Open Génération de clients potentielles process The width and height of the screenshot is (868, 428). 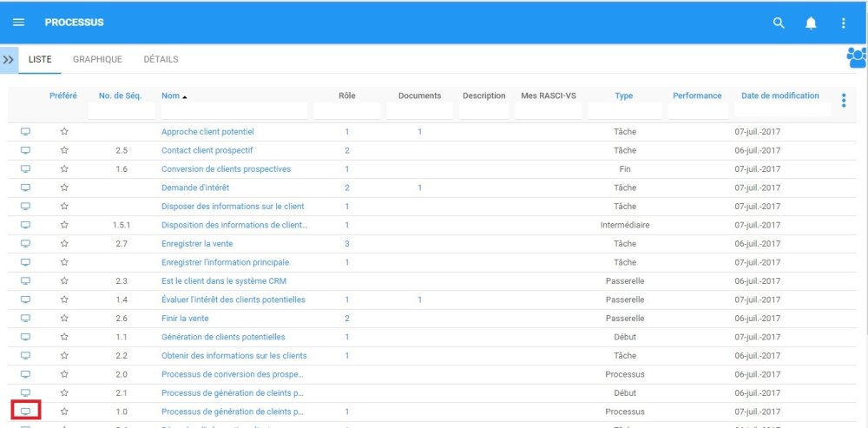click(223, 337)
